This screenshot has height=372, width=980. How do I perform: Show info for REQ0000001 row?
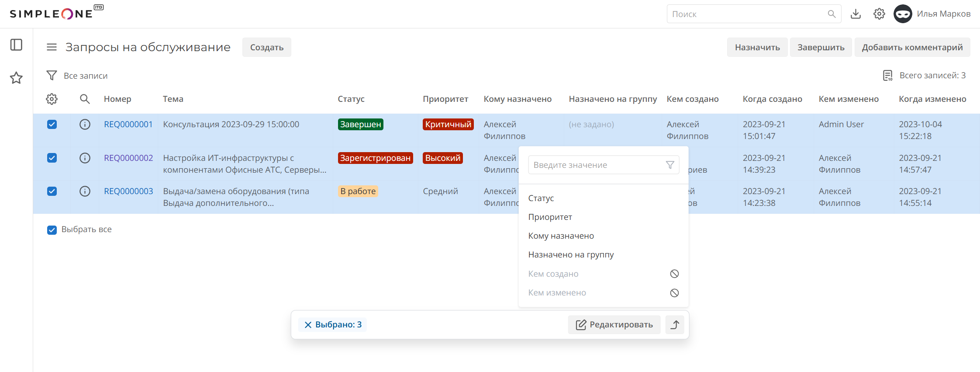tap(85, 125)
